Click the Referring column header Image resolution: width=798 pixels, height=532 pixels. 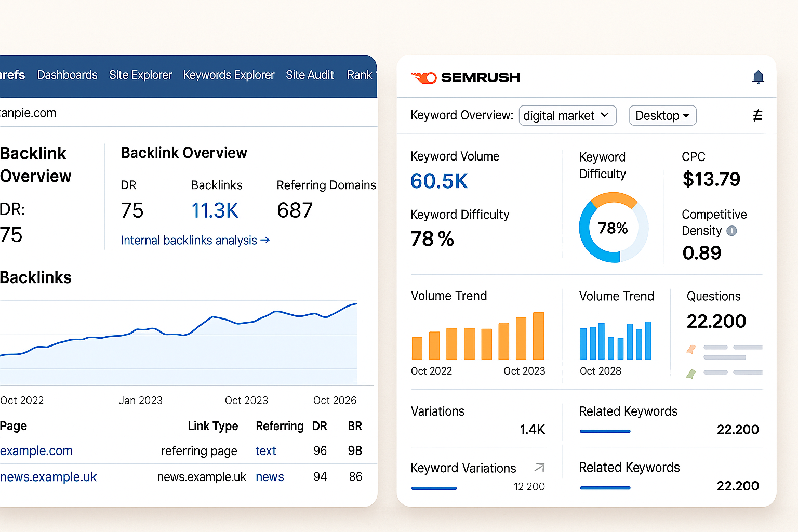280,426
